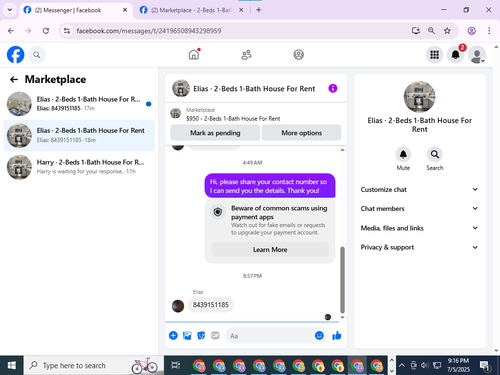Go to Facebook Home icon

coord(194,54)
